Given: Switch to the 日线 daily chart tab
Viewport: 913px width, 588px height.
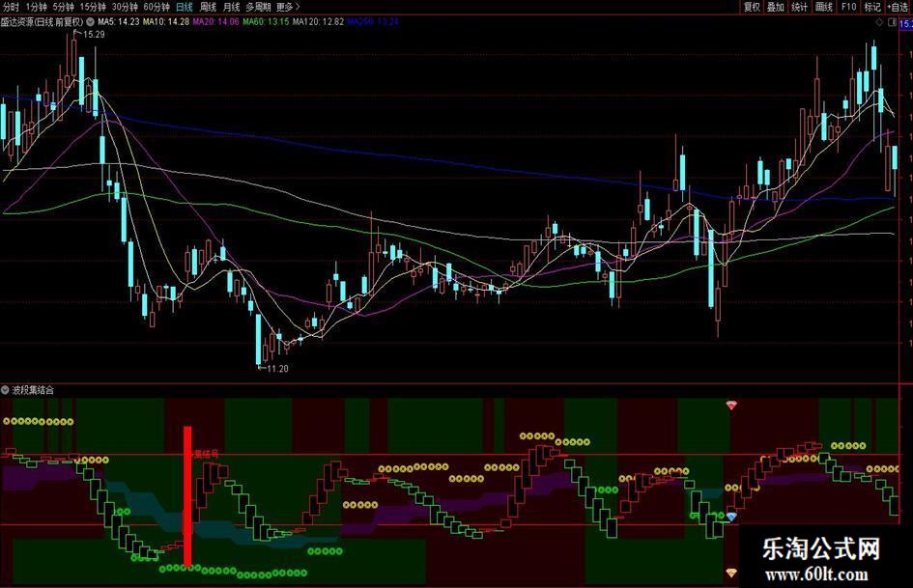Looking at the screenshot, I should [x=184, y=7].
